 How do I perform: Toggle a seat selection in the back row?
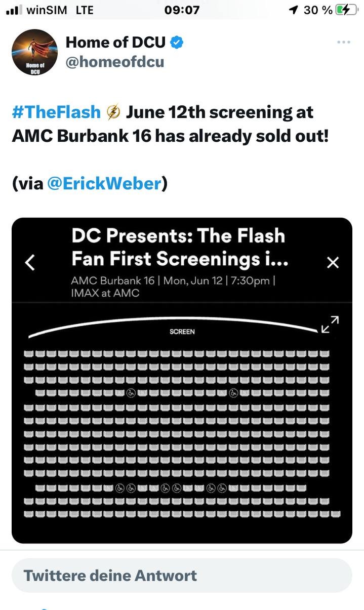coord(182,515)
